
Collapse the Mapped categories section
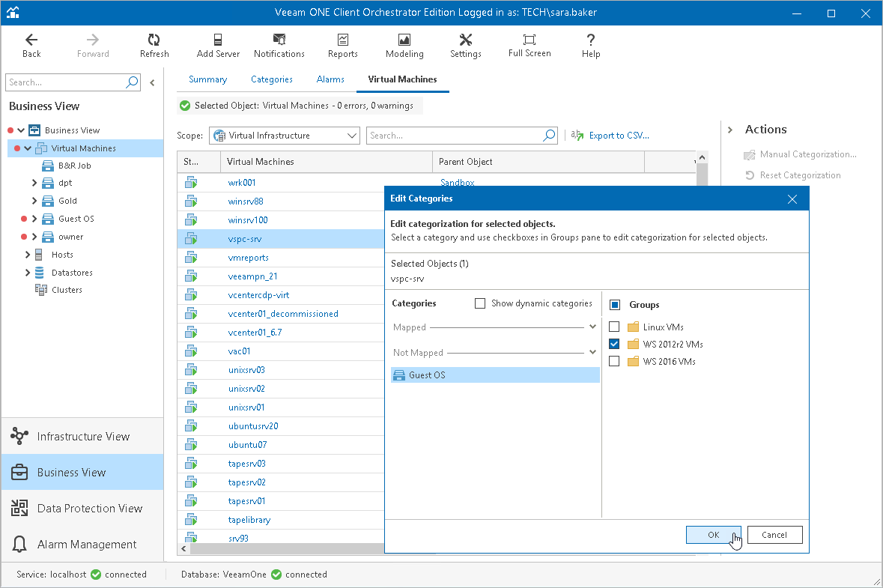[x=592, y=327]
